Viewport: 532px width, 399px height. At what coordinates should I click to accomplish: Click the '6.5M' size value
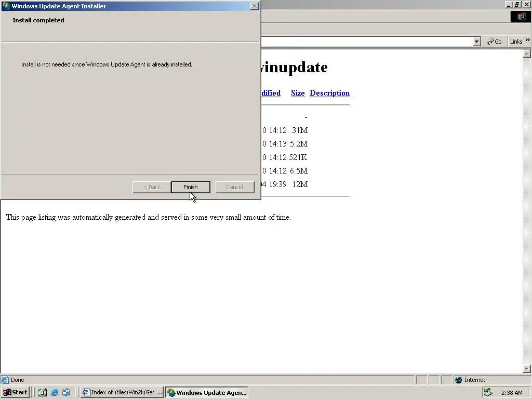[x=299, y=171]
